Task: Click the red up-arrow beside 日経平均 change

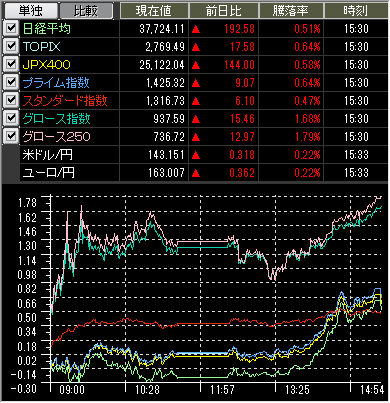Action: tap(196, 29)
